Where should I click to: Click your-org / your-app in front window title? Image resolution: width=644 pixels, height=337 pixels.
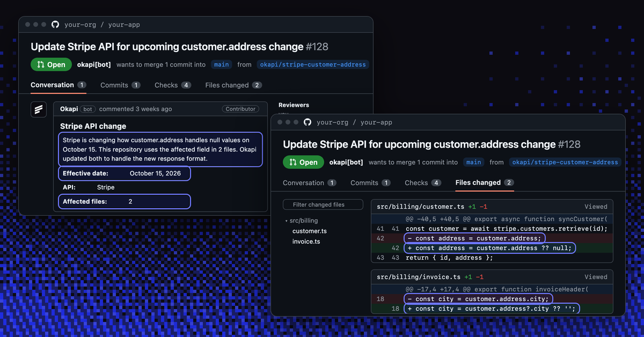pyautogui.click(x=354, y=122)
